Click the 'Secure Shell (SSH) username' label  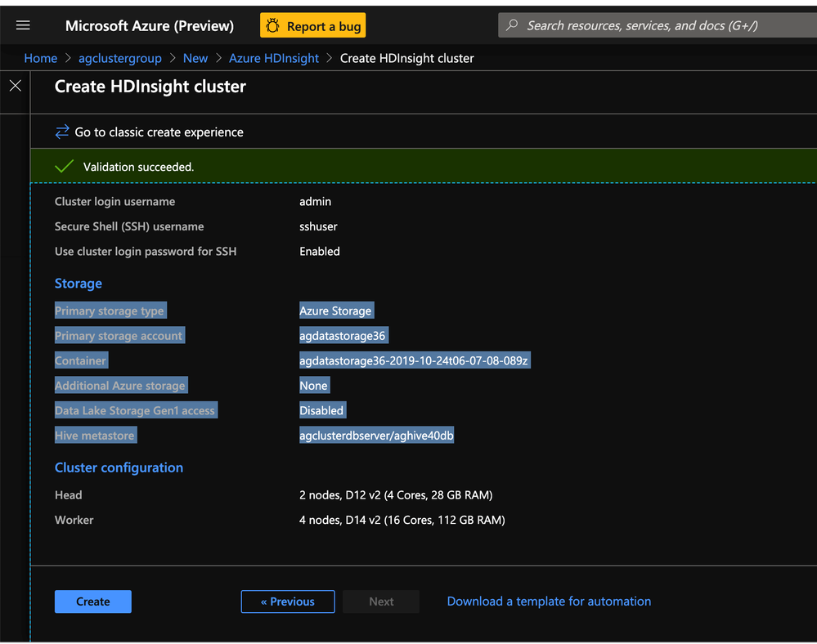click(129, 226)
